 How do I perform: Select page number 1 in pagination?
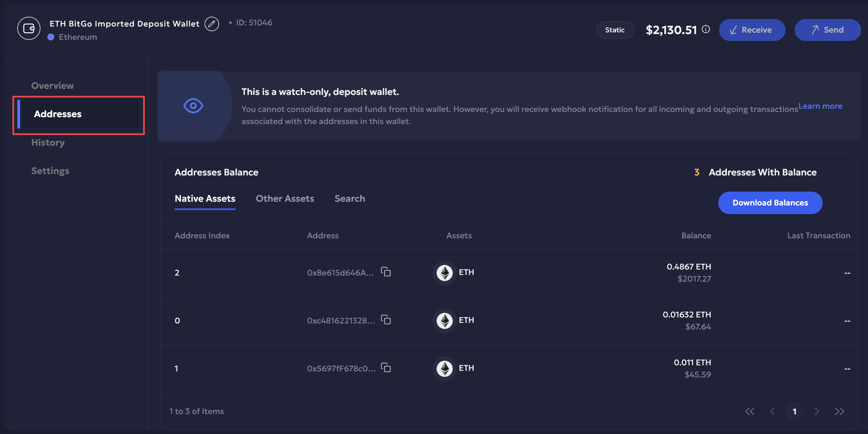[x=794, y=411]
